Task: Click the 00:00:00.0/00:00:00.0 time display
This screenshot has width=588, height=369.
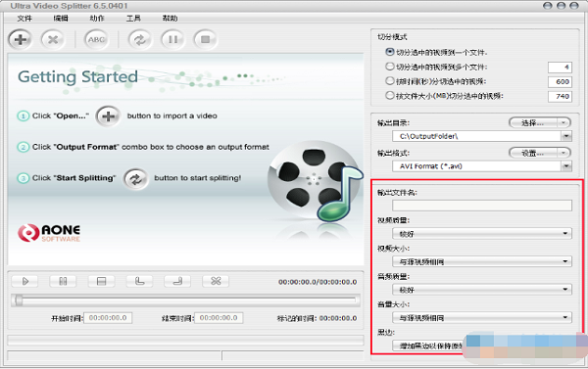Action: pos(318,282)
